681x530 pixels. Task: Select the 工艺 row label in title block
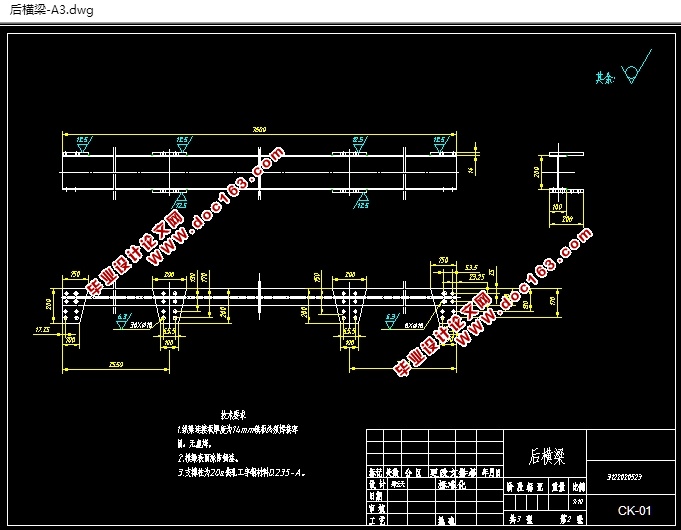[376, 520]
